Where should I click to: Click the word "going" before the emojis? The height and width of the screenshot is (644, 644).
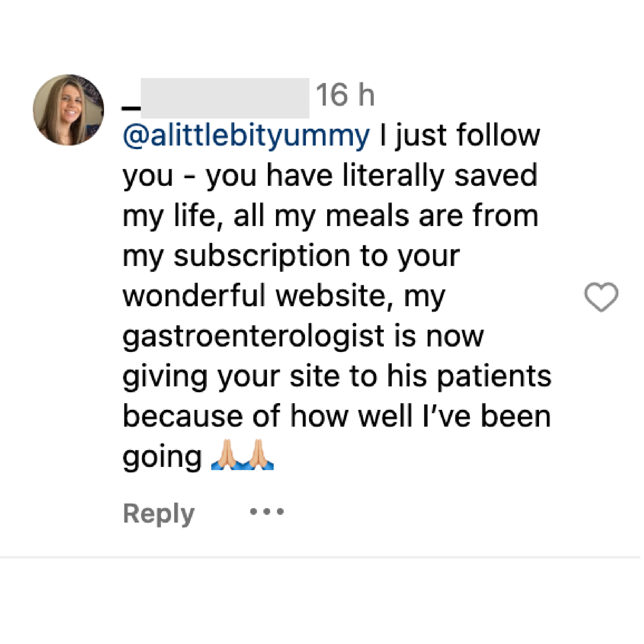click(162, 457)
